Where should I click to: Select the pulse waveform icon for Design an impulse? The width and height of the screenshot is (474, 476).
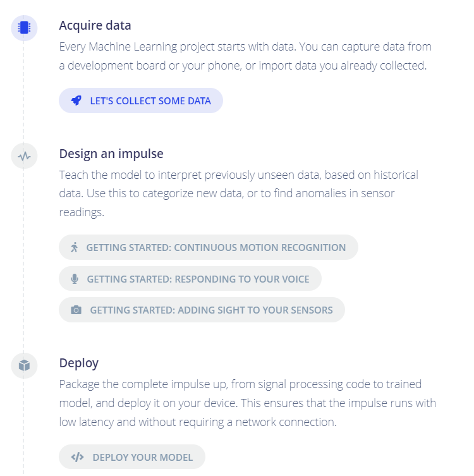coord(24,156)
